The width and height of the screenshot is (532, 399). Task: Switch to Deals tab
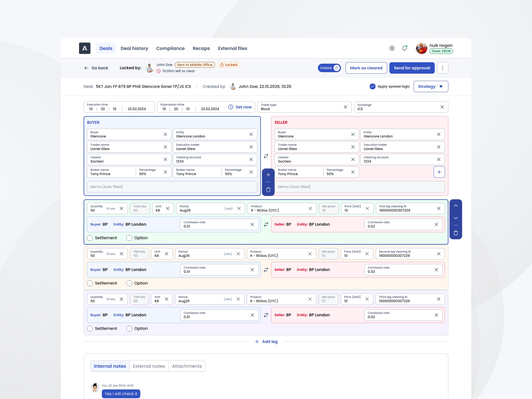[x=106, y=48]
